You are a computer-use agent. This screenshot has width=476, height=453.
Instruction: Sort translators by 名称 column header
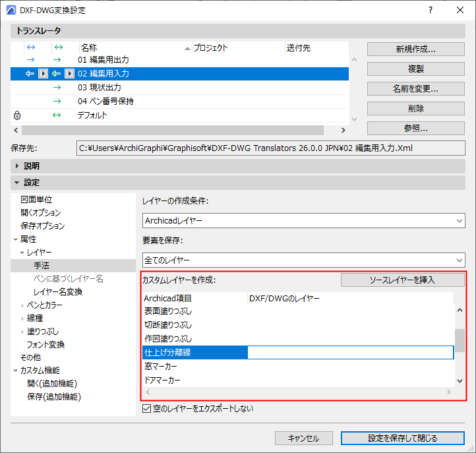click(135, 47)
